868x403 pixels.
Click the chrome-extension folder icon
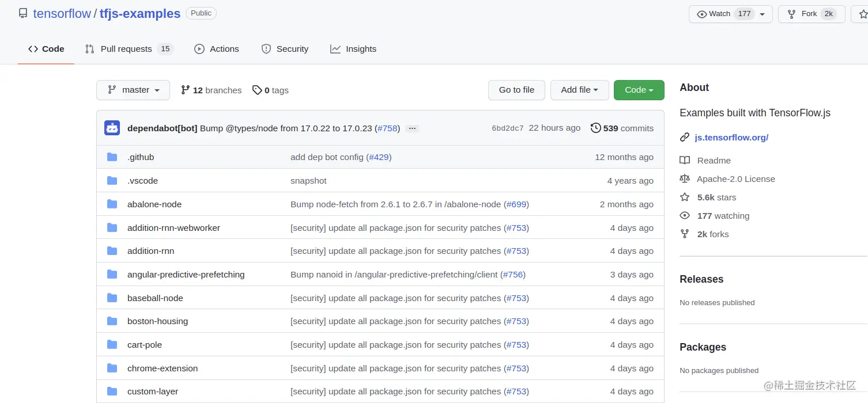point(112,368)
